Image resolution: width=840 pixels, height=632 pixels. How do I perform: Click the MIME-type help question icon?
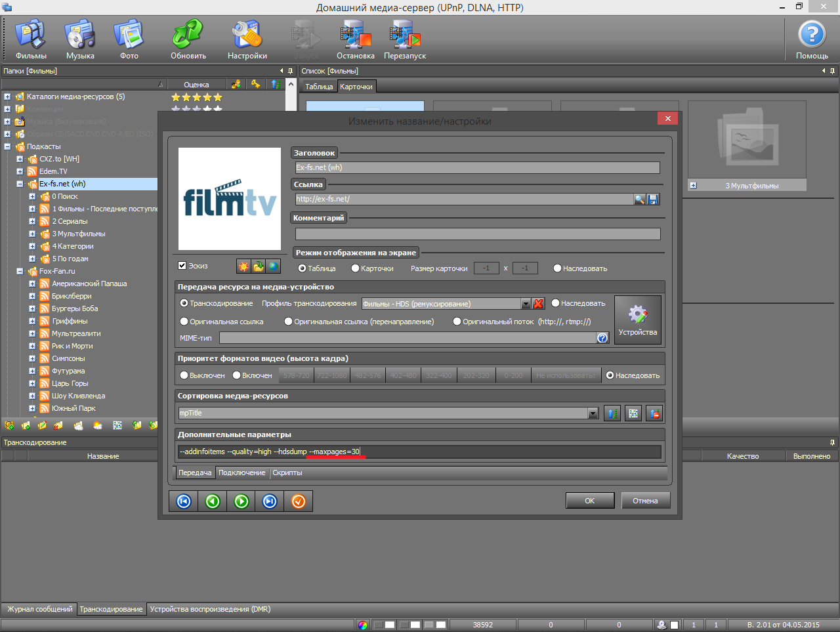pyautogui.click(x=602, y=338)
